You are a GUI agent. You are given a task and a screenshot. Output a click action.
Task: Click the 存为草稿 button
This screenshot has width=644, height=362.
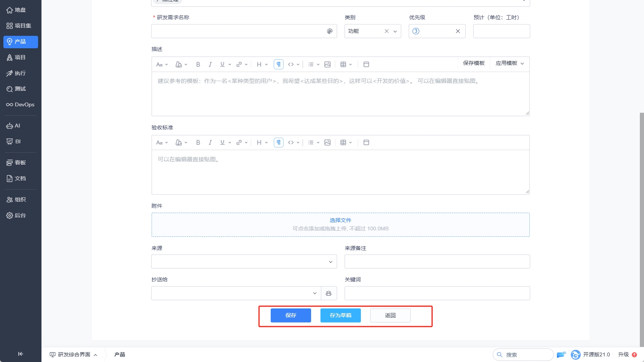pos(340,316)
